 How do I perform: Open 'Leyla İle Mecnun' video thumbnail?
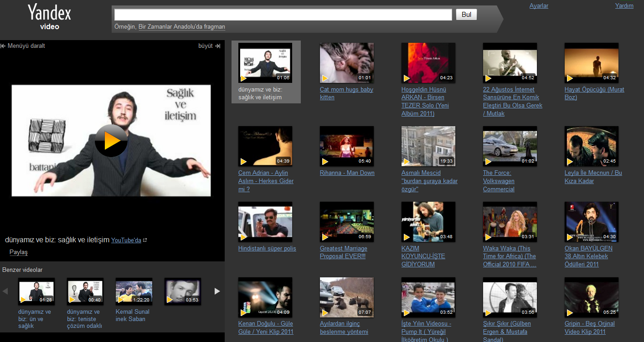coord(592,146)
